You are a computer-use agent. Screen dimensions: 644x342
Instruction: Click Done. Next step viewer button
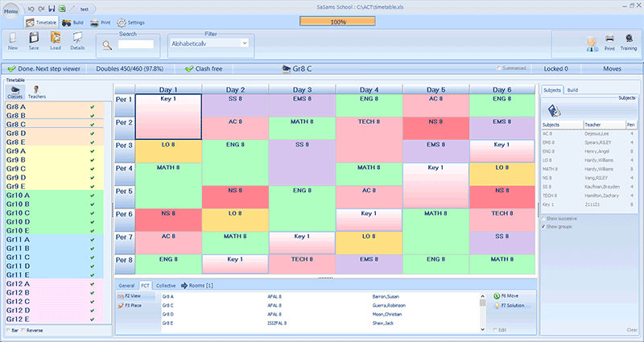pos(44,69)
